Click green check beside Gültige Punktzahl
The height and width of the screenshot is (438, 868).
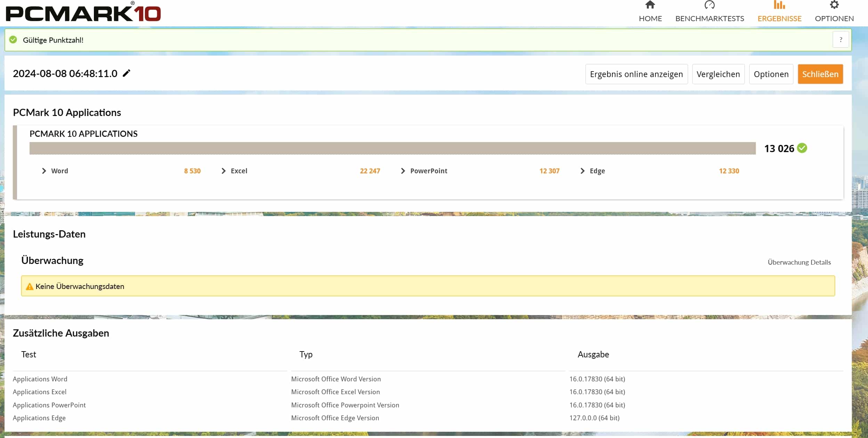pyautogui.click(x=13, y=40)
